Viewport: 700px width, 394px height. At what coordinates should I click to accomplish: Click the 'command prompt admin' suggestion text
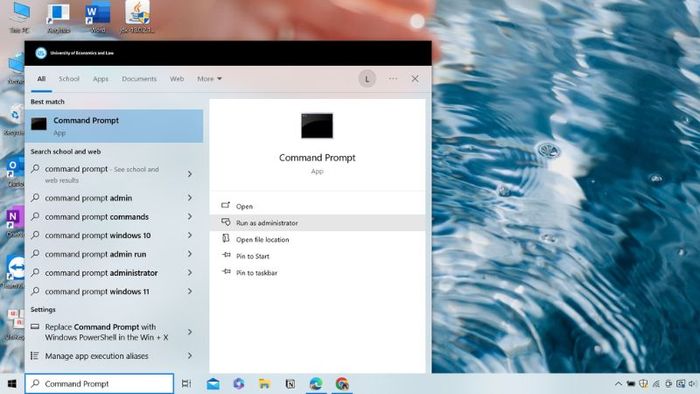(x=88, y=198)
